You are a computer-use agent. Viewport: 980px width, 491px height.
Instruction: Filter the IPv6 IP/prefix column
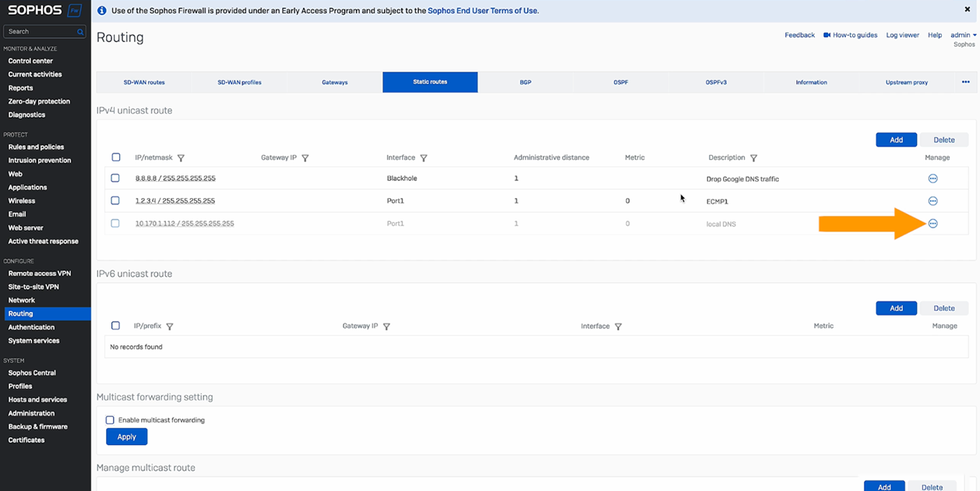coord(170,327)
